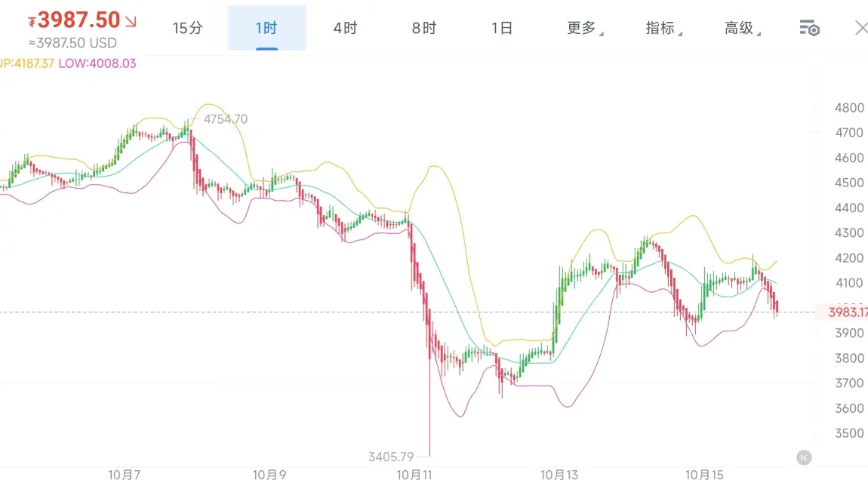Screen dimensions: 868x480
Task: Select the 1时 timeframe tab
Action: (266, 28)
